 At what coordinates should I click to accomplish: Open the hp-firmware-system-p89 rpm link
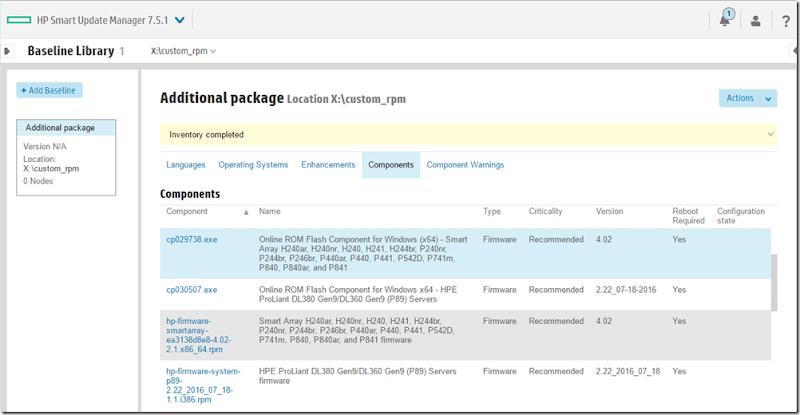[x=203, y=385]
